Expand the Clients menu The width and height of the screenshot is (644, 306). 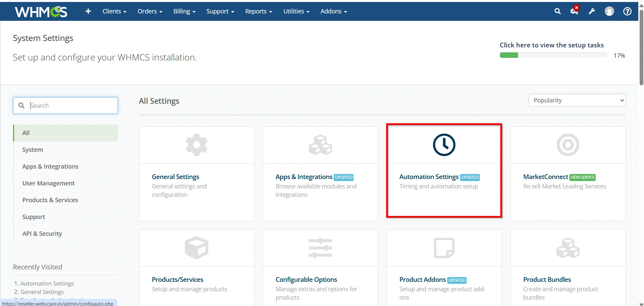click(114, 11)
